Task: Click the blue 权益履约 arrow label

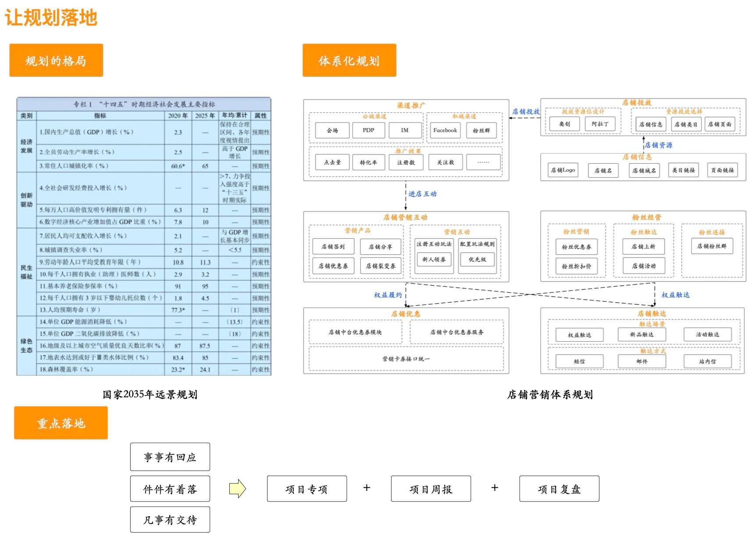Action: click(x=388, y=295)
